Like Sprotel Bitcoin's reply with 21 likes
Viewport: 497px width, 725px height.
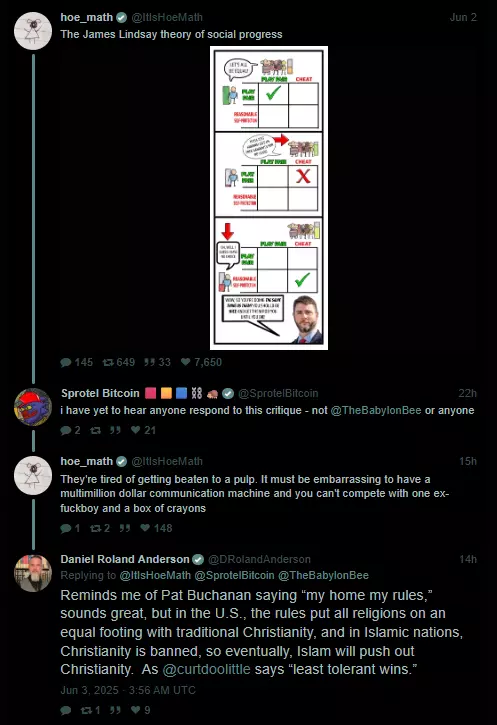coord(135,430)
